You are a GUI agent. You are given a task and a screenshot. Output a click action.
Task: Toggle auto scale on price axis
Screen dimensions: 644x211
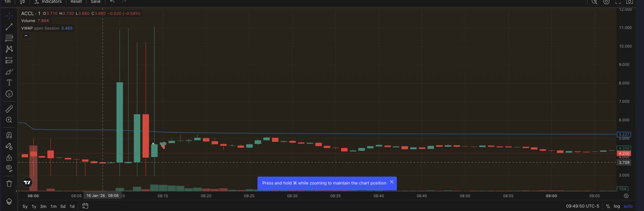(628, 206)
